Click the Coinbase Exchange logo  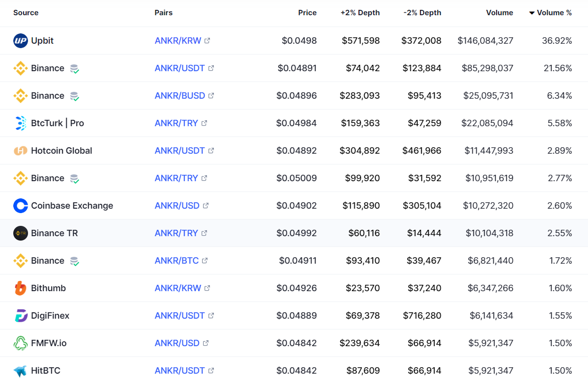point(20,206)
